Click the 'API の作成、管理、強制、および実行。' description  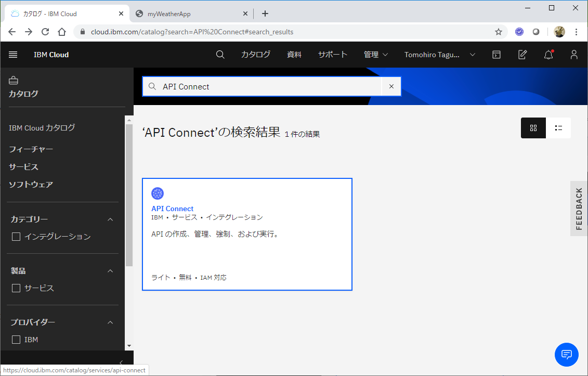click(216, 234)
